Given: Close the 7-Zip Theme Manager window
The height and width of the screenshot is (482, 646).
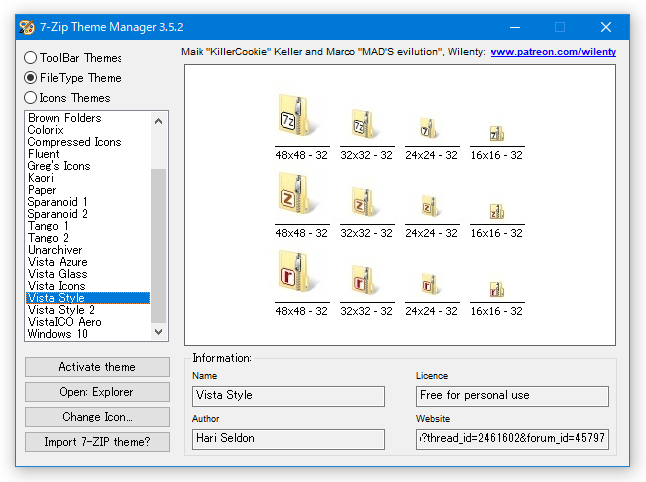Looking at the screenshot, I should 606,27.
